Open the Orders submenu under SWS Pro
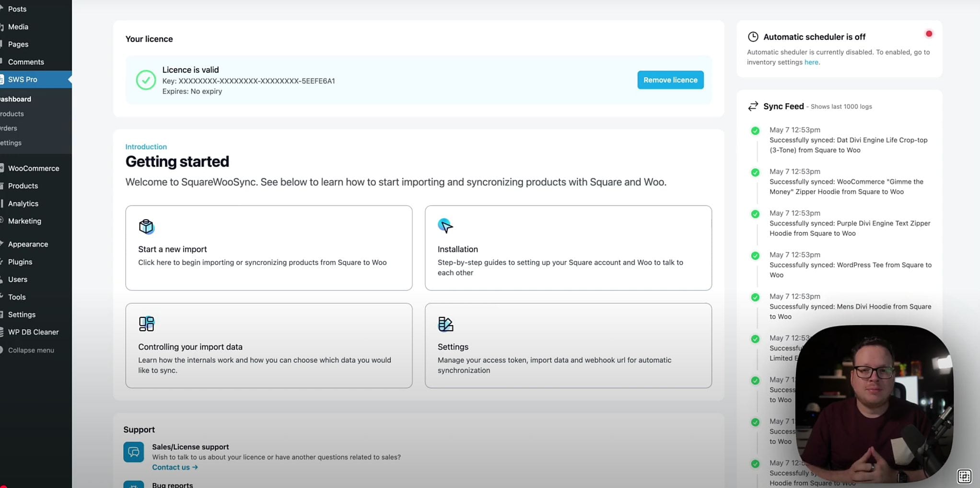980x488 pixels. (8, 128)
